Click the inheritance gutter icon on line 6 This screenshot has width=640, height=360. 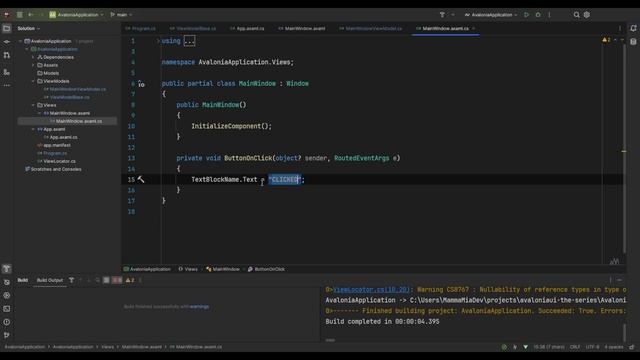point(141,84)
